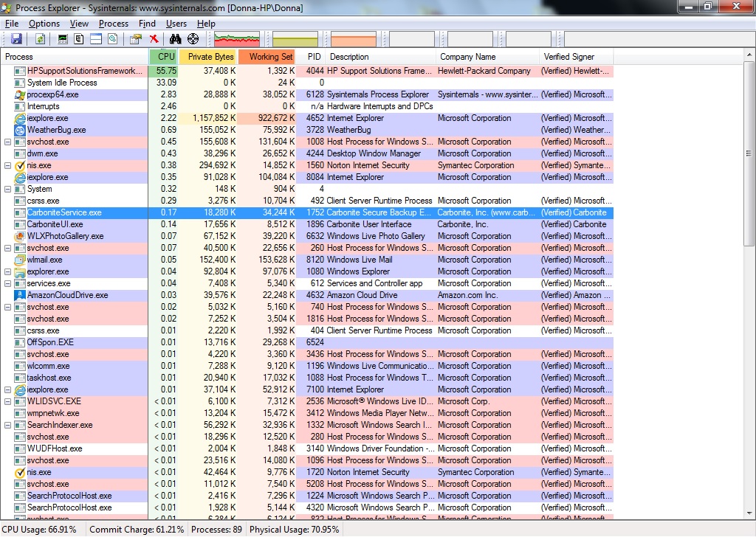756x537 pixels.
Task: Click the CPU usage mini graph in toolbar
Action: [x=237, y=39]
